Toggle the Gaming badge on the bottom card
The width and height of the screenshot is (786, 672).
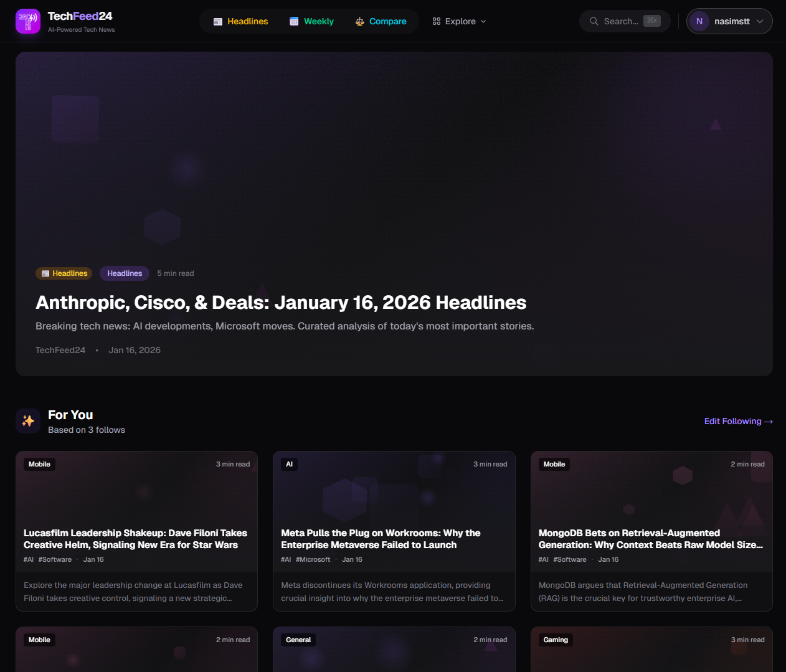(556, 640)
